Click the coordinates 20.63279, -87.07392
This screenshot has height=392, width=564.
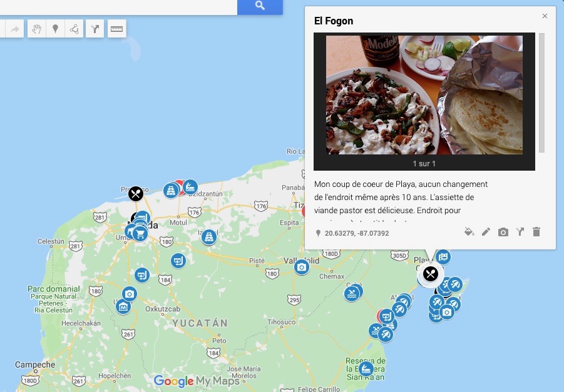(x=356, y=233)
